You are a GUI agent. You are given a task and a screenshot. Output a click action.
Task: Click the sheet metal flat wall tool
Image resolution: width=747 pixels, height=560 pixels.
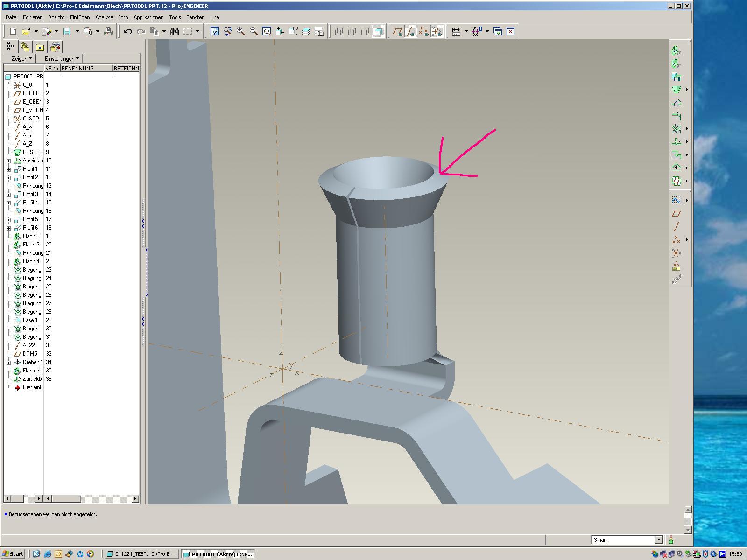pos(676,50)
